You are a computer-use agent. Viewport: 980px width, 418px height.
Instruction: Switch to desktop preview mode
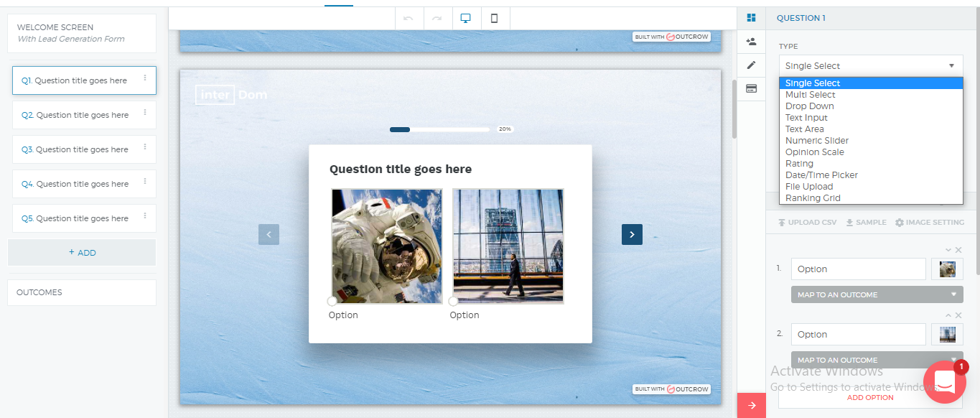click(x=466, y=19)
